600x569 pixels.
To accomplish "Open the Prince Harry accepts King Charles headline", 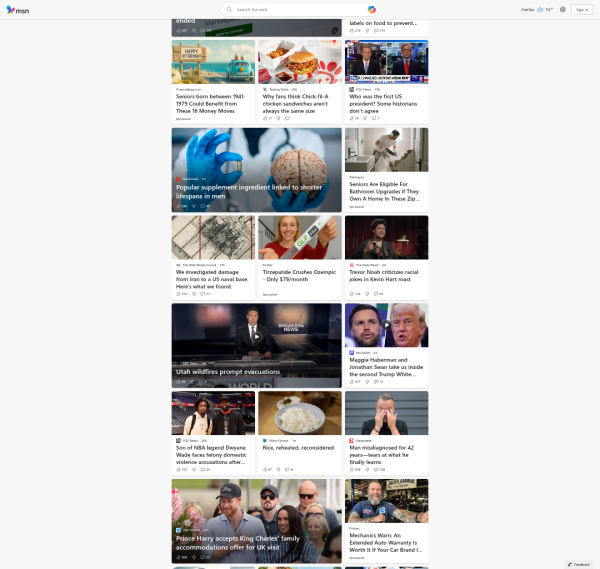I will tap(238, 543).
